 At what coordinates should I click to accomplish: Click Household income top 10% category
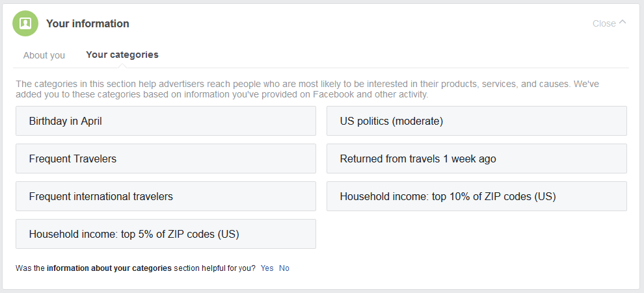tap(477, 196)
